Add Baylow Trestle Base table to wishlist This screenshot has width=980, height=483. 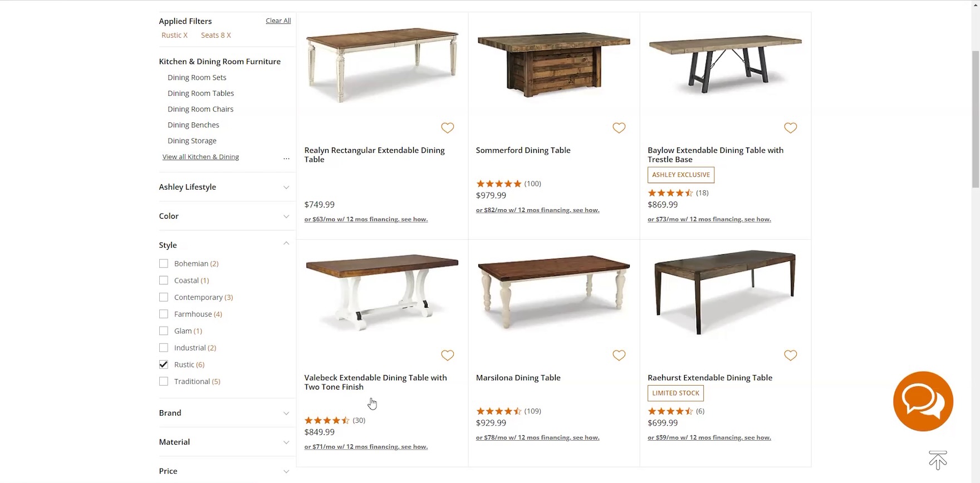click(791, 128)
